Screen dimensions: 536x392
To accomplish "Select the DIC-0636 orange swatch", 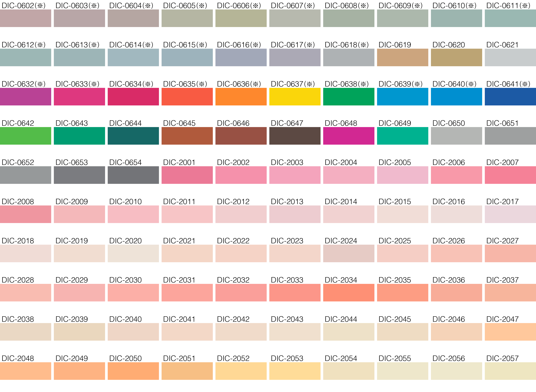I will point(241,97).
